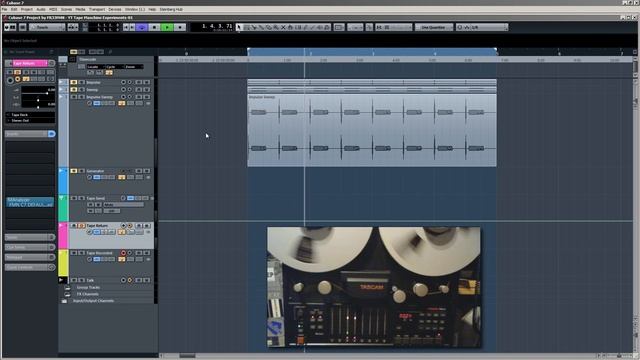Select the Impulse Sweep audio event
Viewport: 640px width, 360px height.
click(372, 130)
